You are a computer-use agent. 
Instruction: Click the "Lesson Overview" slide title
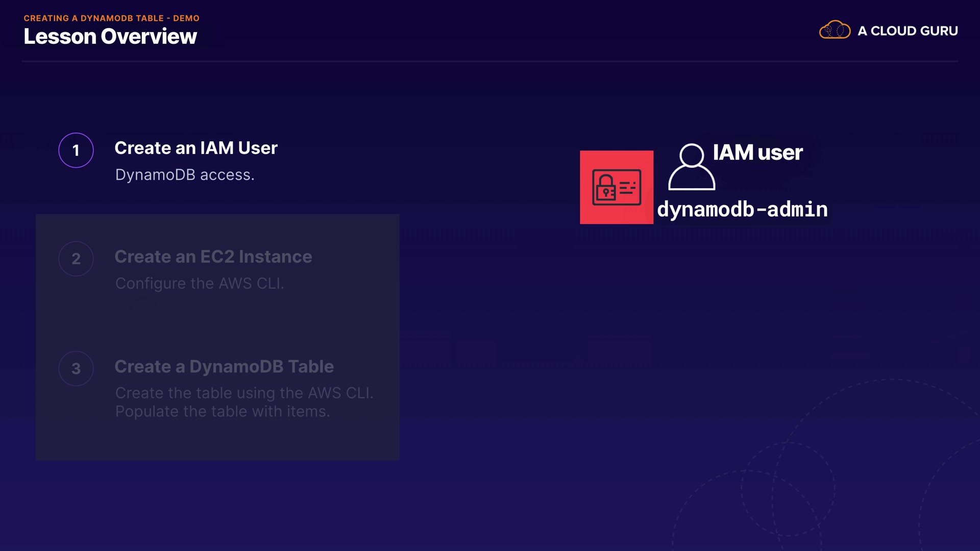click(110, 37)
